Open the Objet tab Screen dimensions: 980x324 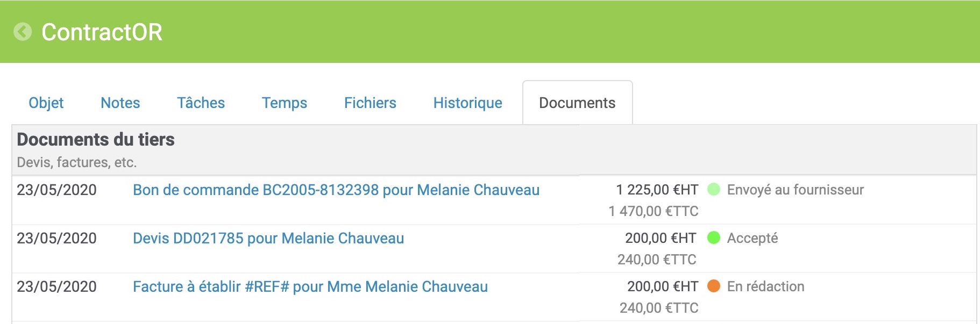pos(46,103)
